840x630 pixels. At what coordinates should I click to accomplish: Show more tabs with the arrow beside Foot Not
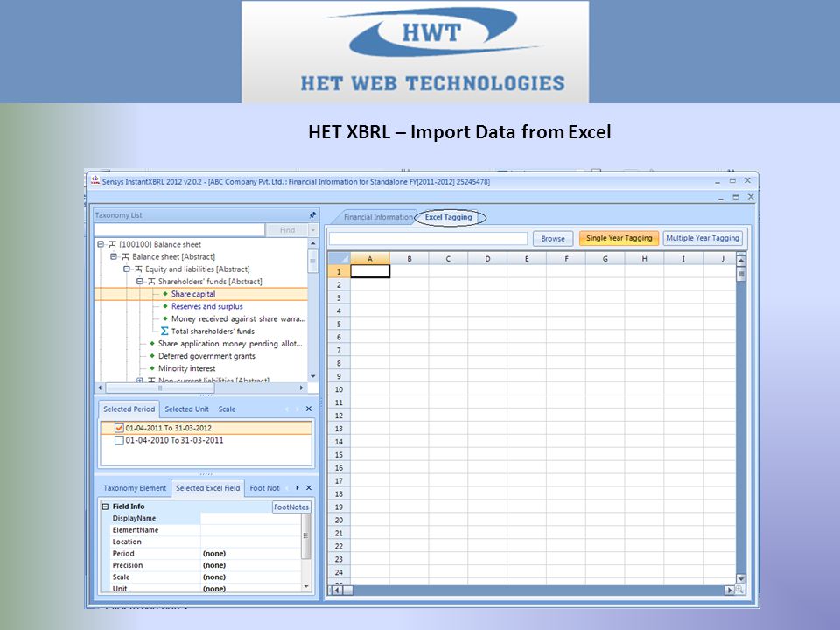click(297, 488)
